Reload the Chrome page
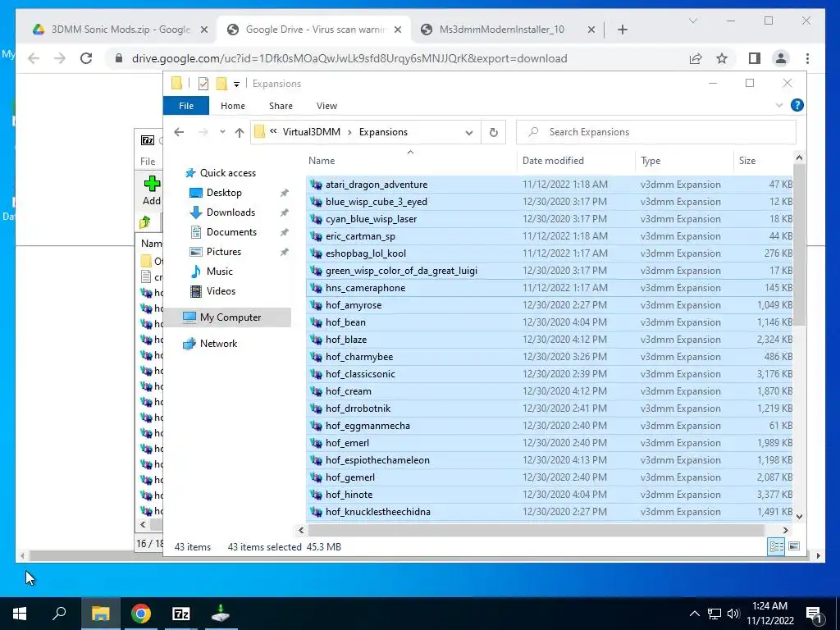Screen dimensions: 840x630 [x=86, y=58]
